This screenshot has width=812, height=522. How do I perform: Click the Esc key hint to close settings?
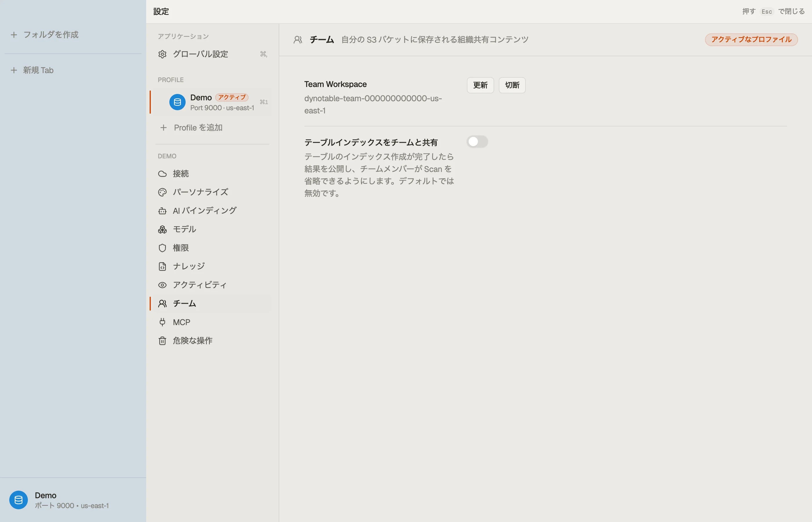[766, 12]
